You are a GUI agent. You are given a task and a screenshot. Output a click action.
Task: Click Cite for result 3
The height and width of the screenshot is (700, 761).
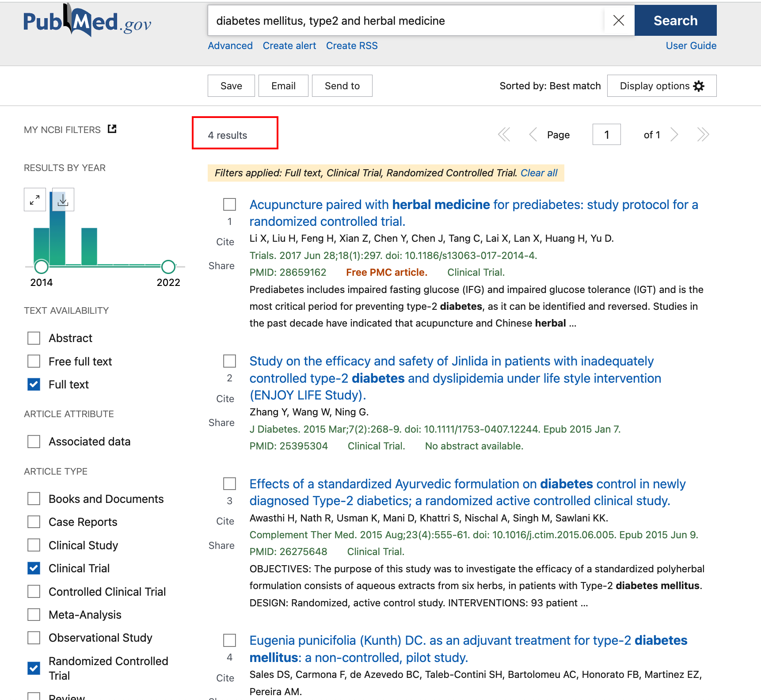click(225, 521)
